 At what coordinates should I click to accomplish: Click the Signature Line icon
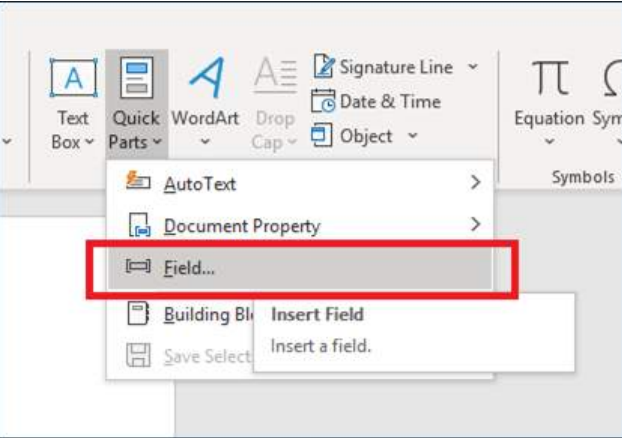(x=324, y=67)
